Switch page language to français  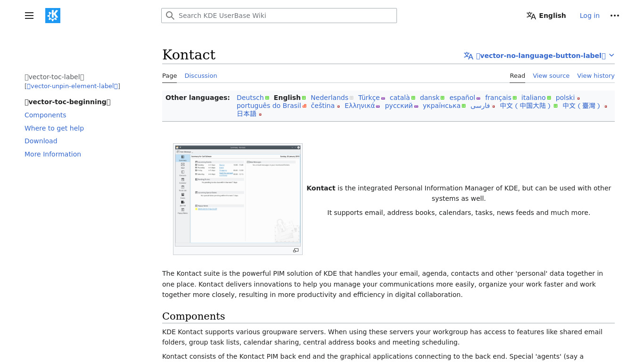coord(498,98)
